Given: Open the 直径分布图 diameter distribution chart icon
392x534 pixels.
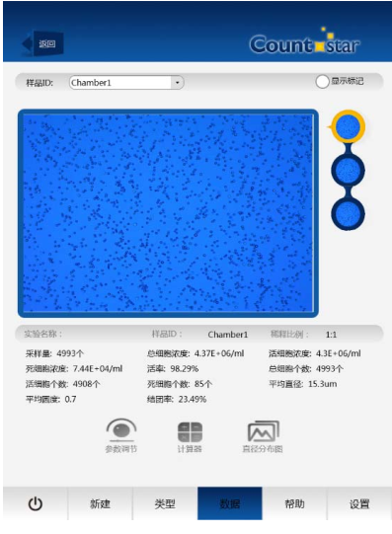Looking at the screenshot, I should coord(263,436).
